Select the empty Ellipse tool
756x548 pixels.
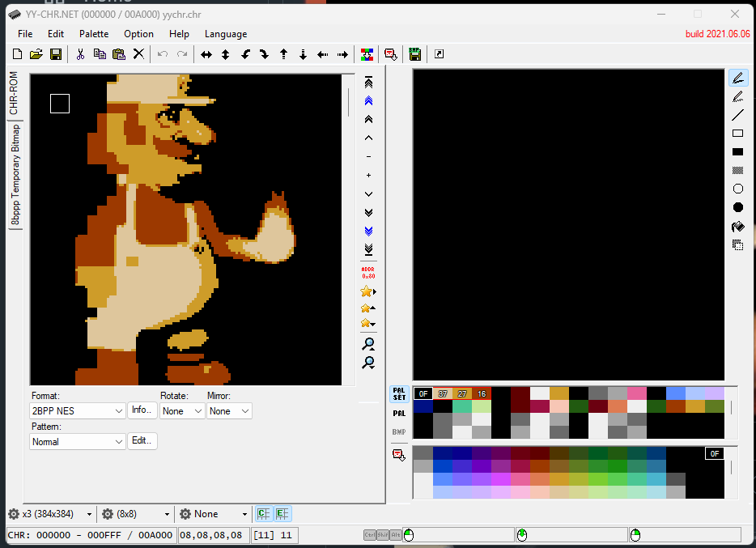pos(738,189)
